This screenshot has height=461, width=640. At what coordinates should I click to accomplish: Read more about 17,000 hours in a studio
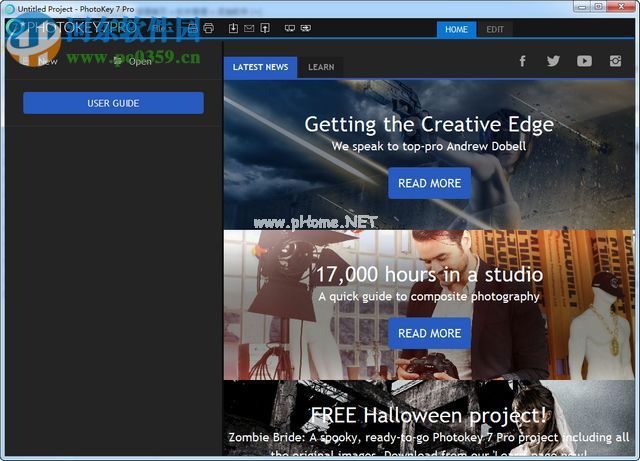(x=429, y=333)
